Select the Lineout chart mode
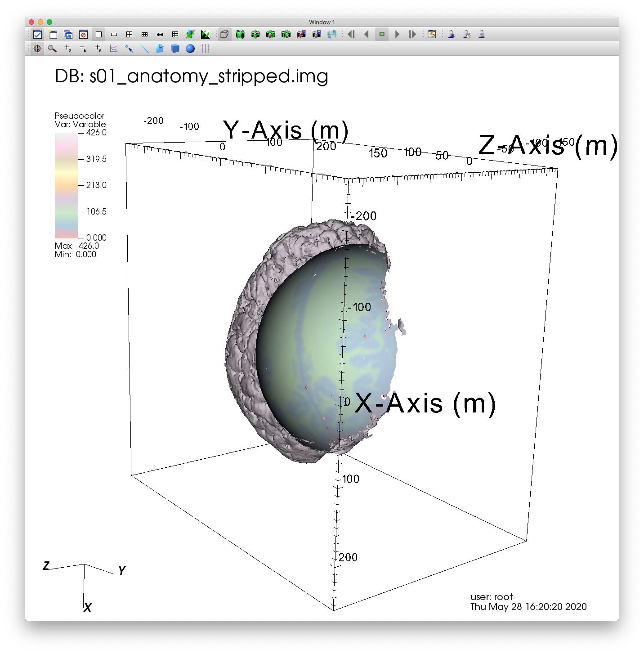Viewport: 644px width, 654px height. click(x=114, y=49)
